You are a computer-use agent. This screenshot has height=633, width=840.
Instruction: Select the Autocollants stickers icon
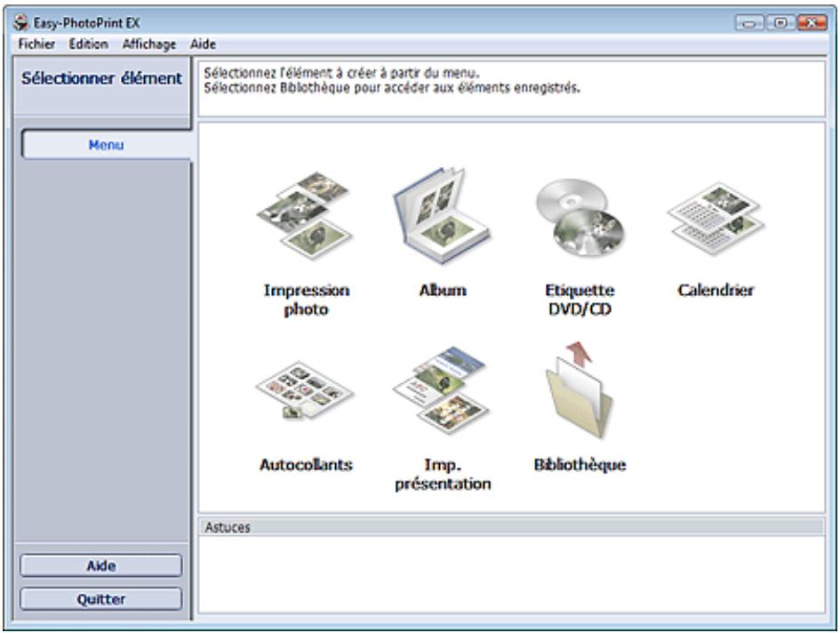[304, 390]
